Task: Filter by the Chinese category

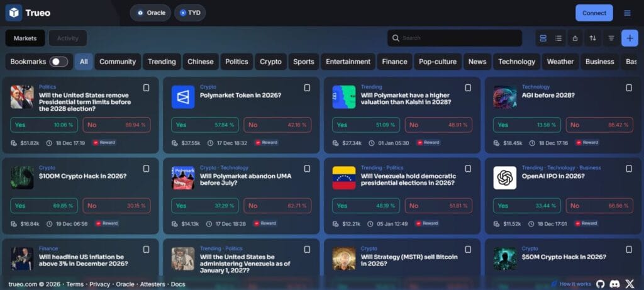Action: (x=201, y=62)
